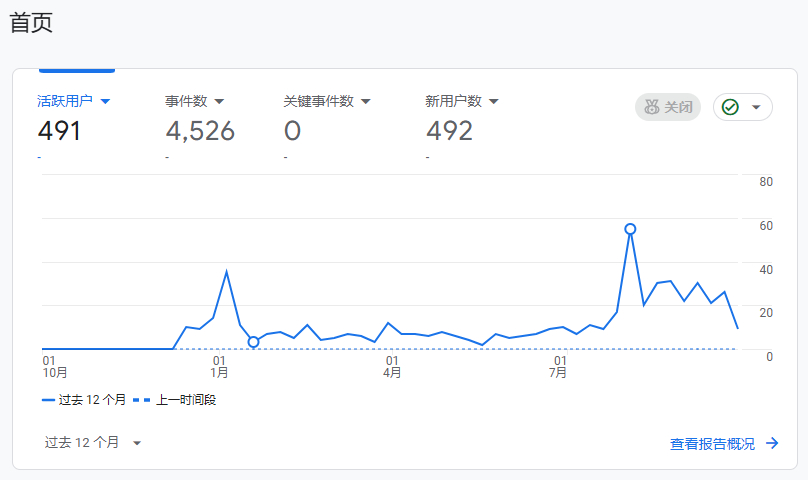Click the solid line legend 过去 12 个月

click(85, 400)
